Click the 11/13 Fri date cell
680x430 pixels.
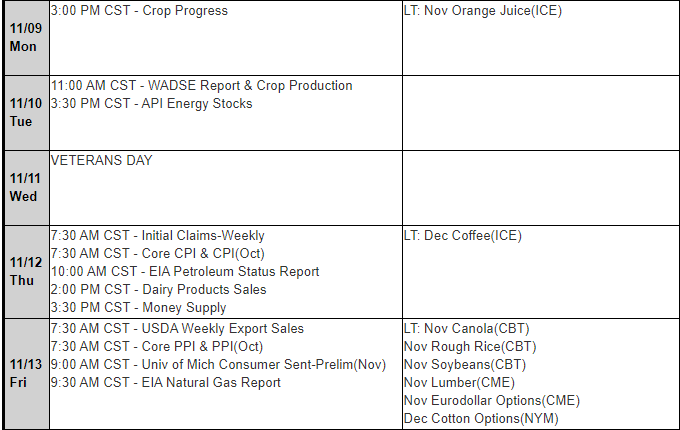click(x=23, y=374)
